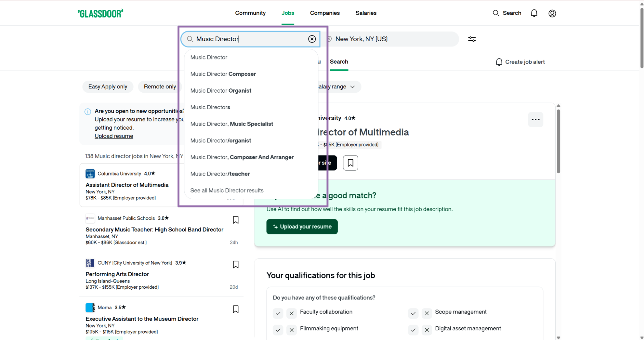This screenshot has width=644, height=340.
Task: Toggle the Remote only filter
Action: [x=160, y=87]
